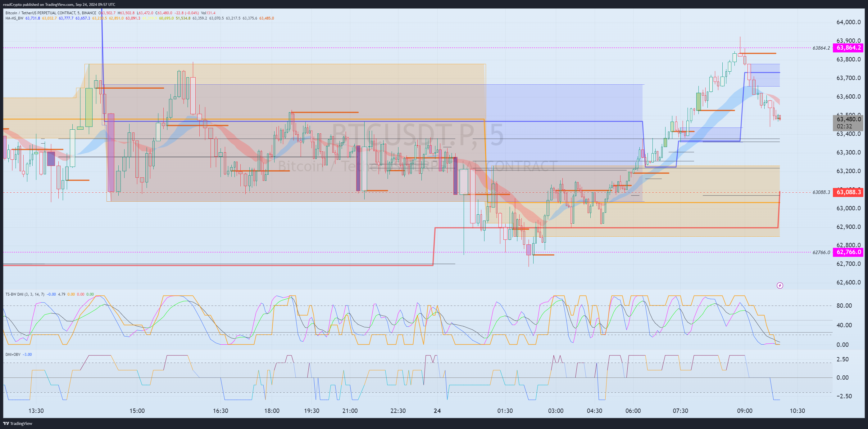Click the magenta 63,864.2 price label
The width and height of the screenshot is (868, 429).
click(x=848, y=48)
